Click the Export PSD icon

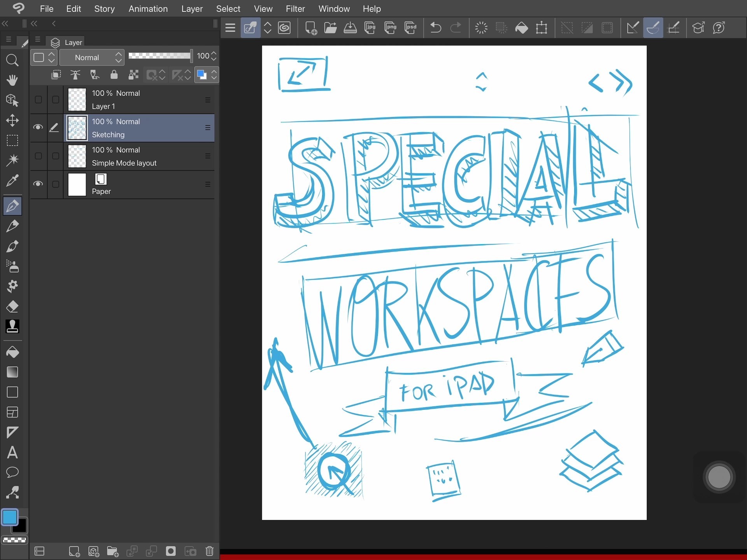pos(410,28)
